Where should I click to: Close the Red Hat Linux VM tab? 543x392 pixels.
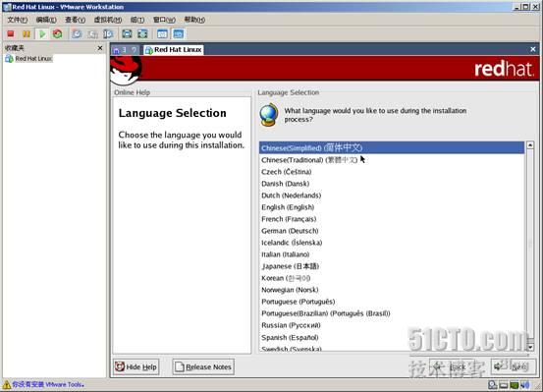point(533,49)
